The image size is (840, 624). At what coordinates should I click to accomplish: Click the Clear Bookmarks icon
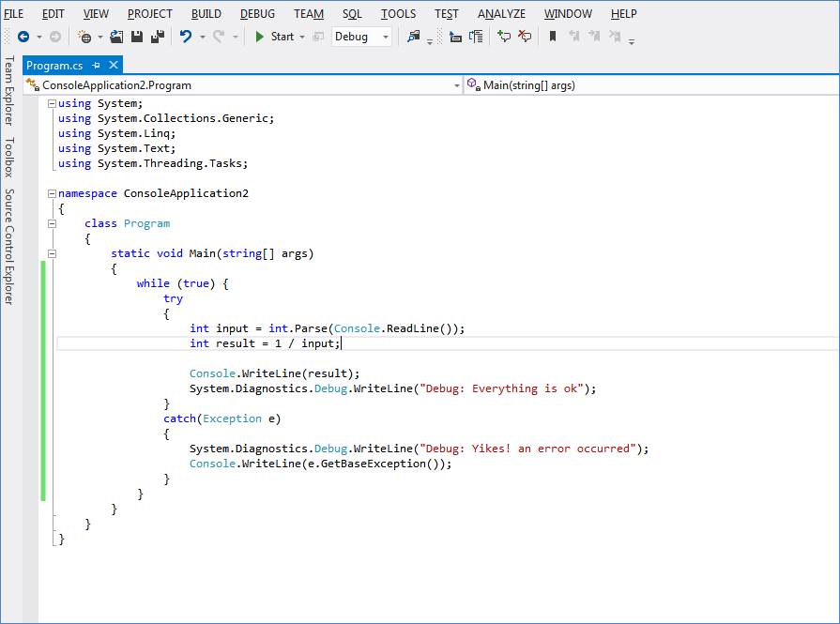click(x=615, y=37)
